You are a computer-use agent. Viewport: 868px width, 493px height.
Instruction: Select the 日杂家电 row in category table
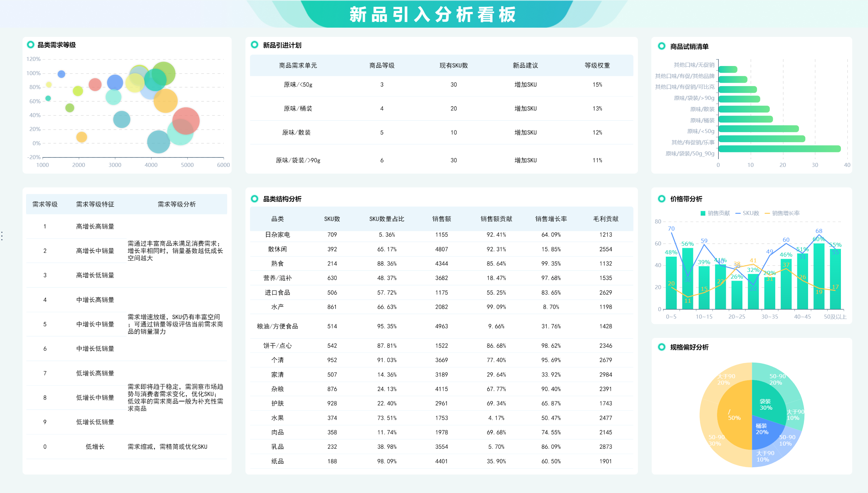pyautogui.click(x=277, y=235)
